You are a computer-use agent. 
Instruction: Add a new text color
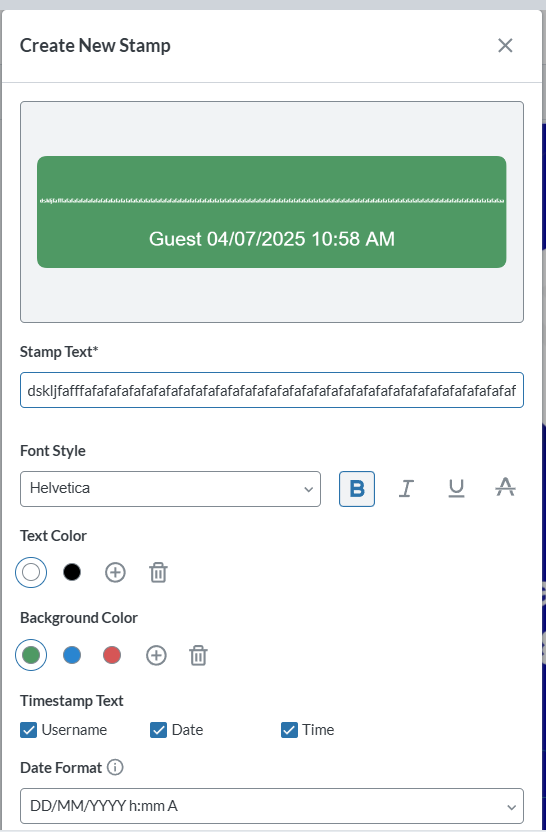pyautogui.click(x=115, y=573)
